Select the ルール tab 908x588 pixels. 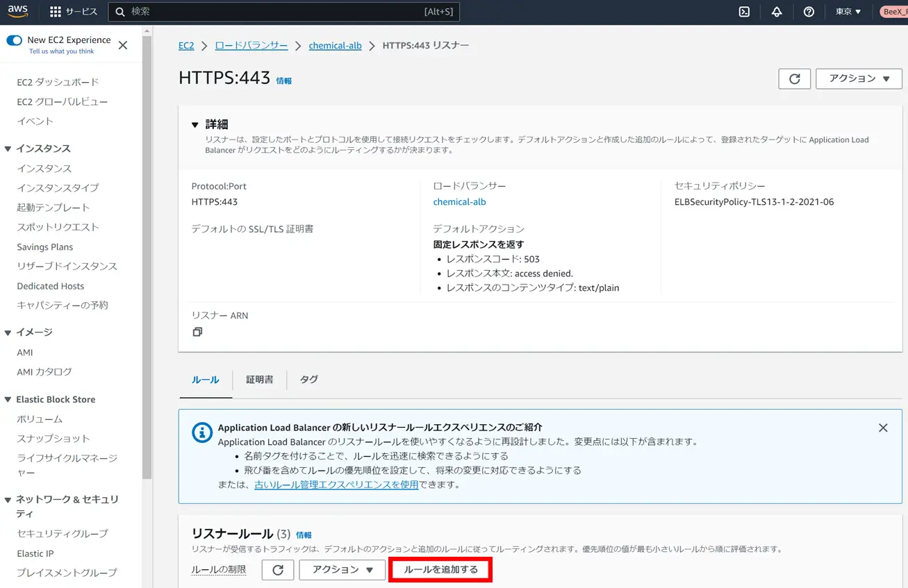click(206, 380)
